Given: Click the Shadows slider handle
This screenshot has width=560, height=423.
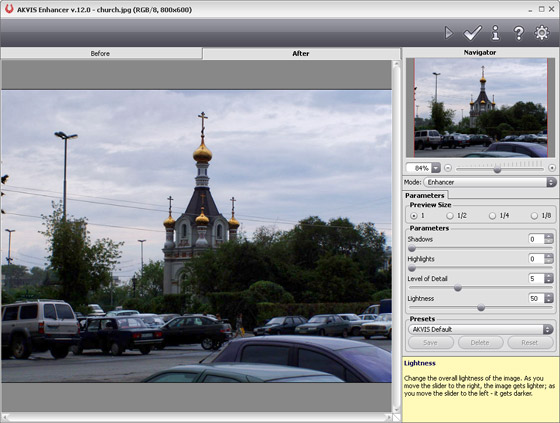Looking at the screenshot, I should click(412, 248).
